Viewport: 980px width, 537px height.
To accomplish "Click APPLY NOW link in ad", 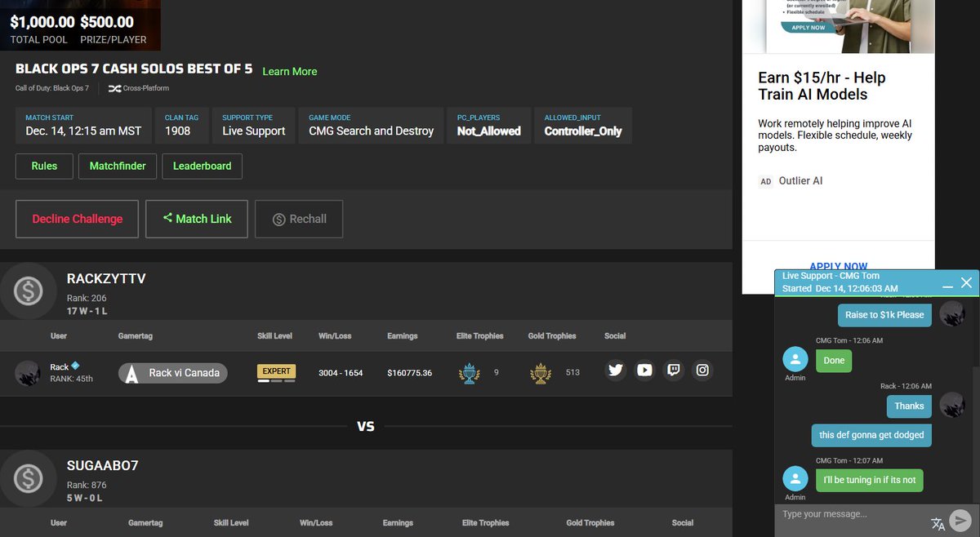I will 839,267.
